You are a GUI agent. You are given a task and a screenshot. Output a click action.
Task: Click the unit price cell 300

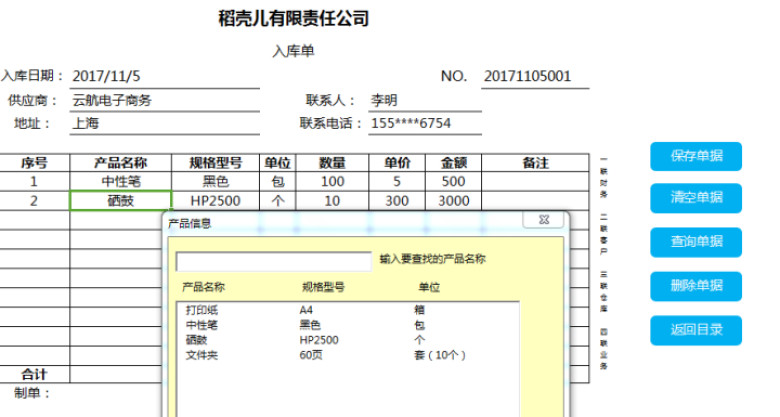pos(397,201)
